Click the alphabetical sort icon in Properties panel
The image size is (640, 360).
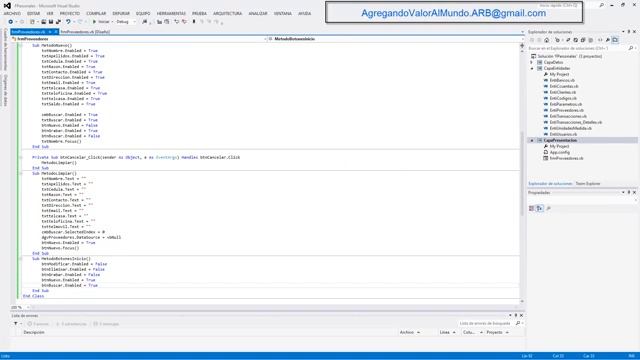tap(540, 209)
